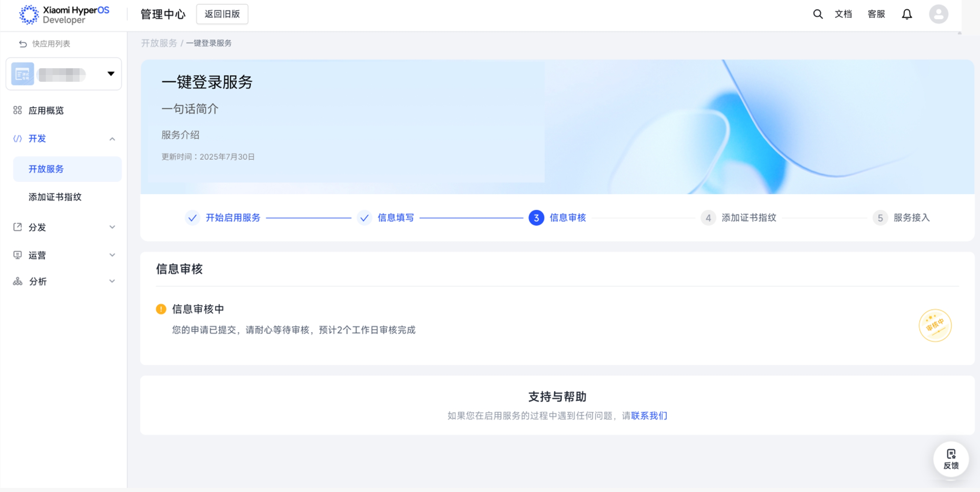Screen dimensions: 980x492
Task: Click the 联系我们 link
Action: point(649,415)
